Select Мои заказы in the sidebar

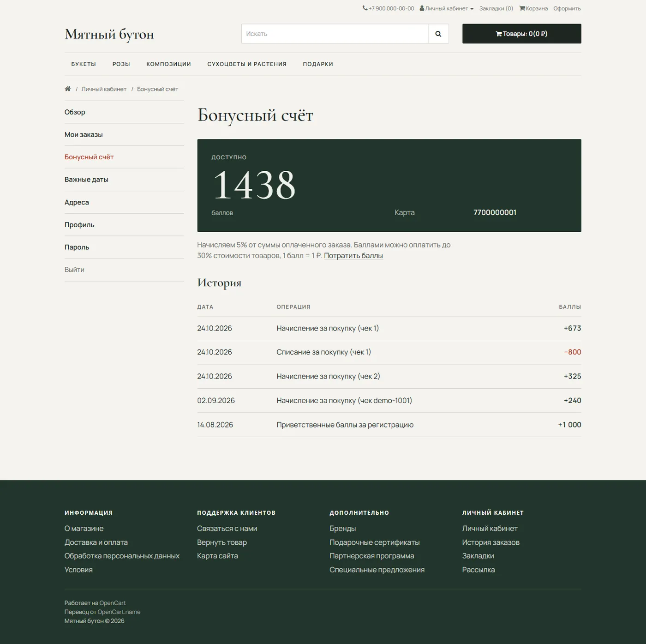tap(124, 134)
